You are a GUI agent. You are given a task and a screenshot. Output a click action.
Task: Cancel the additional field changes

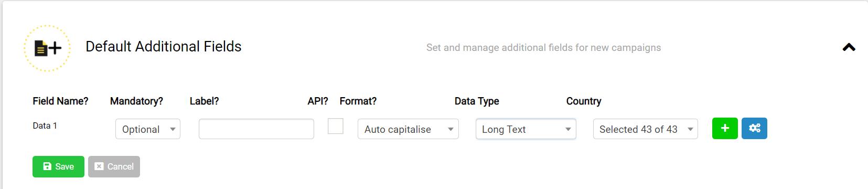(114, 166)
